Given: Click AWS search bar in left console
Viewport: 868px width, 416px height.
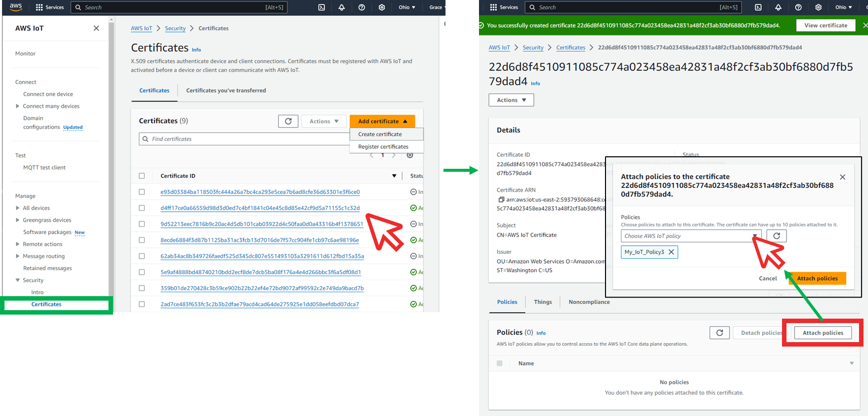Looking at the screenshot, I should pos(179,7).
